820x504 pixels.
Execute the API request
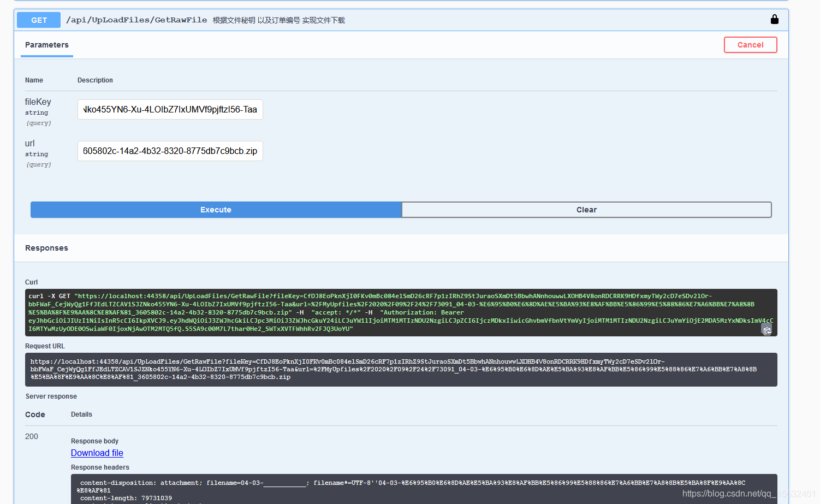pos(216,210)
